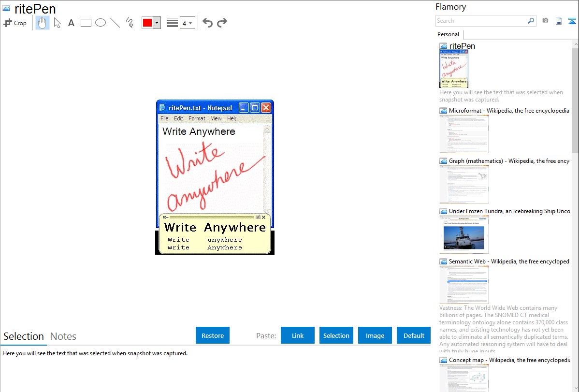
Task: Click the Paste Default button
Action: (414, 335)
